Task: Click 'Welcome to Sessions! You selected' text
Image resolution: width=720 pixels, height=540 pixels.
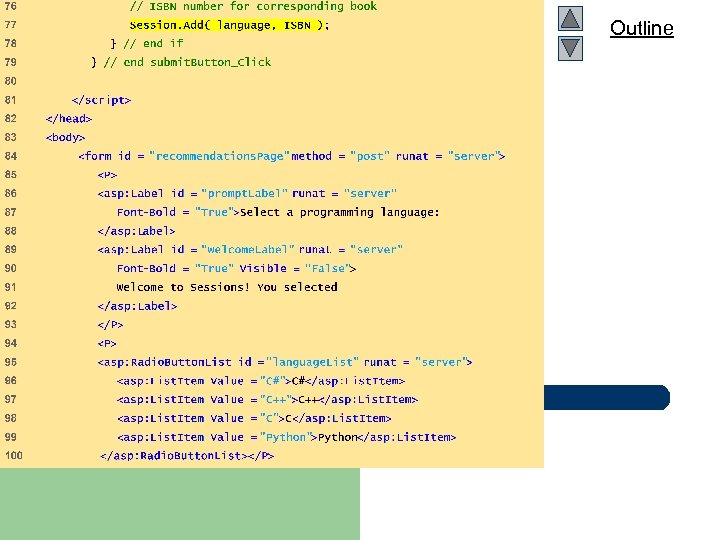Action: point(227,287)
